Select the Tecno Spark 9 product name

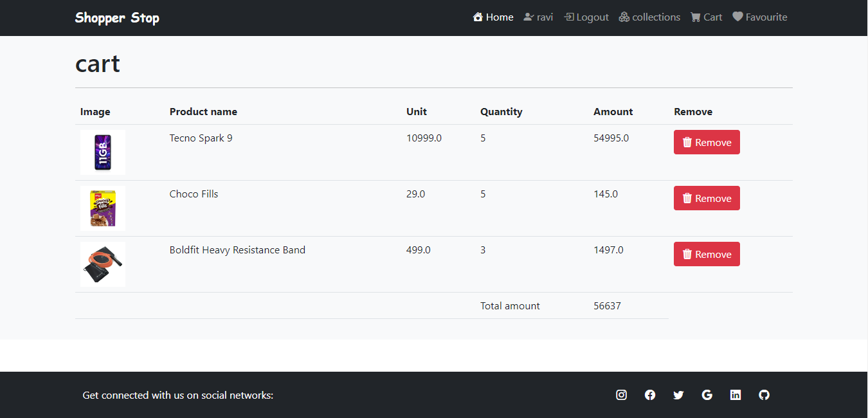pos(201,138)
